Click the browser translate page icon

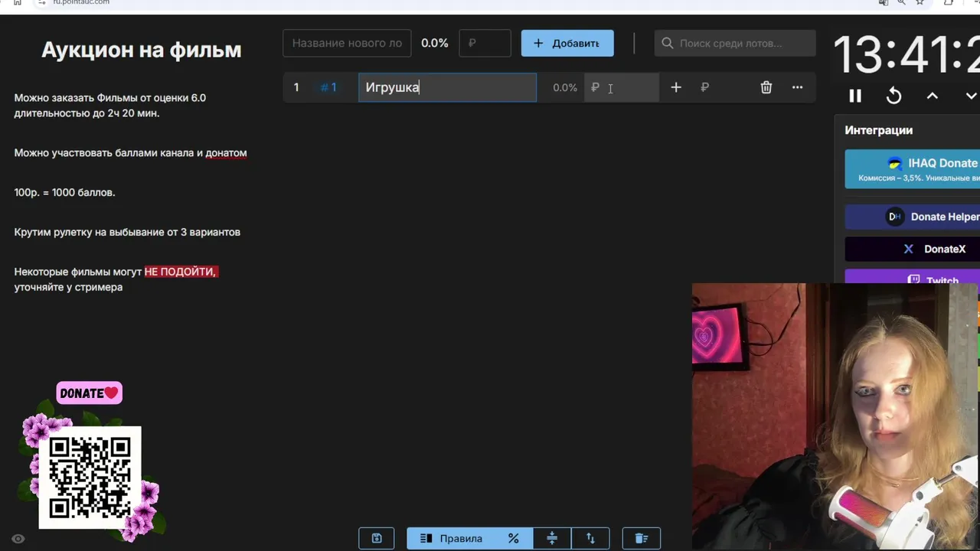coord(884,3)
